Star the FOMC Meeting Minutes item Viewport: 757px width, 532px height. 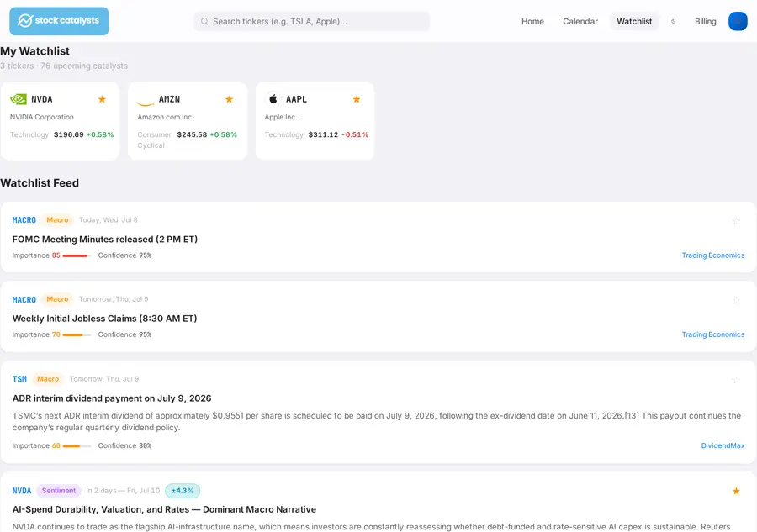736,221
